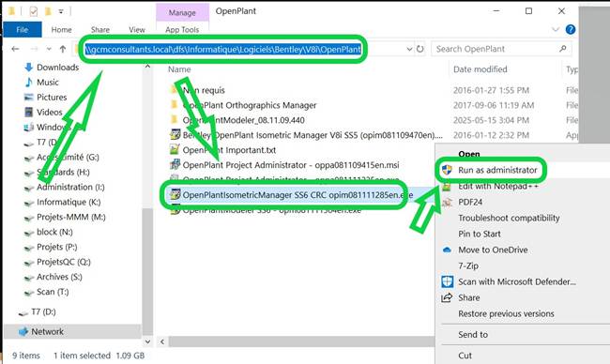Viewport: 610px width, 364px height.
Task: Click the file list left scroll arrow
Action: (162, 341)
